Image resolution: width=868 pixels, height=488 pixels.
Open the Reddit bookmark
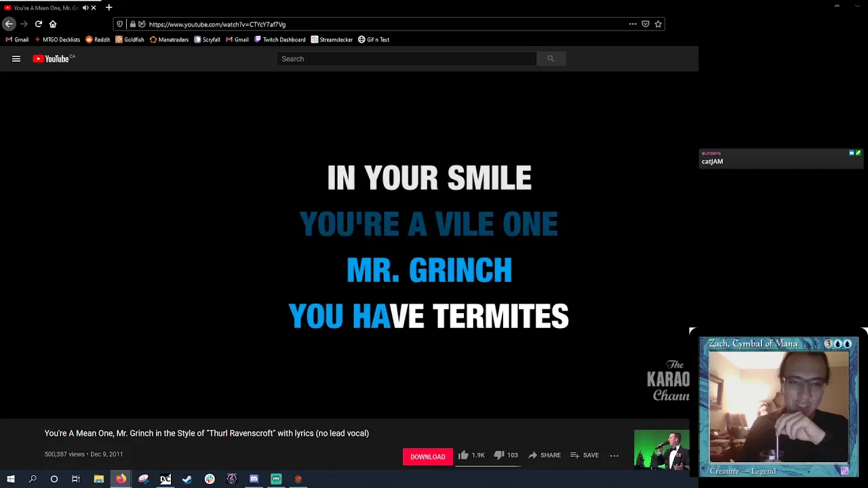98,39
